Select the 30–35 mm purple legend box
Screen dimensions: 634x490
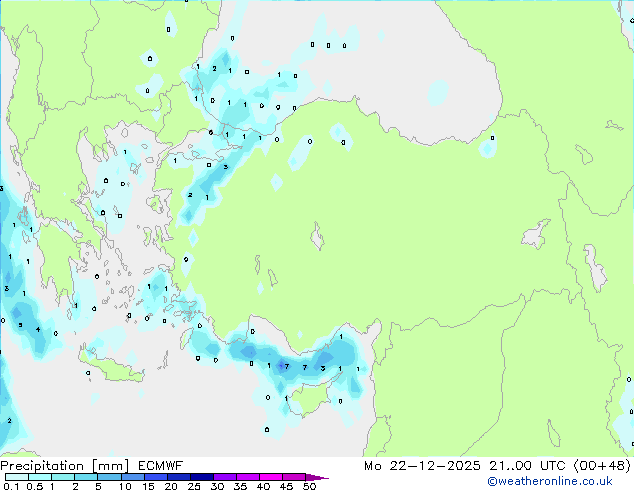point(224,477)
